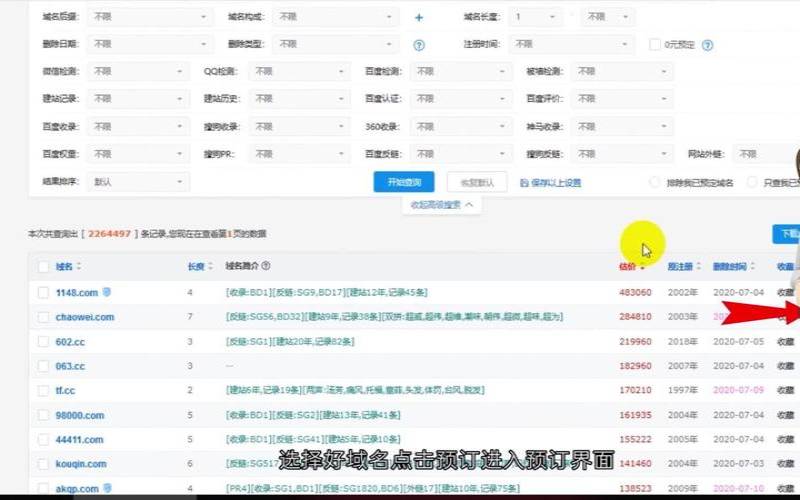Open the 百度权重 dropdown
The height and width of the screenshot is (500, 800).
[x=138, y=154]
